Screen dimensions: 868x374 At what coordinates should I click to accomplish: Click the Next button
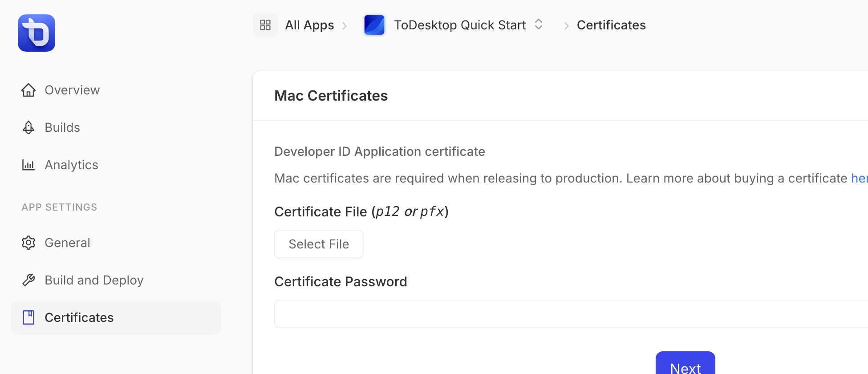coord(685,363)
